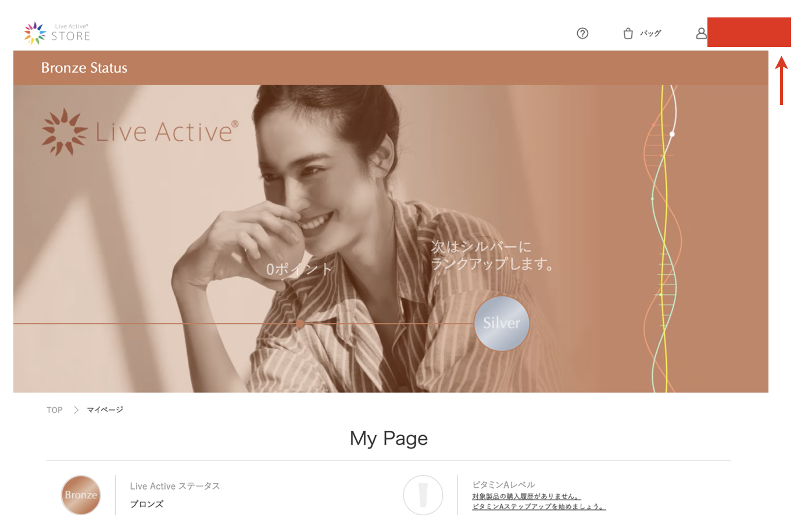Click the My Page heading

(x=389, y=438)
